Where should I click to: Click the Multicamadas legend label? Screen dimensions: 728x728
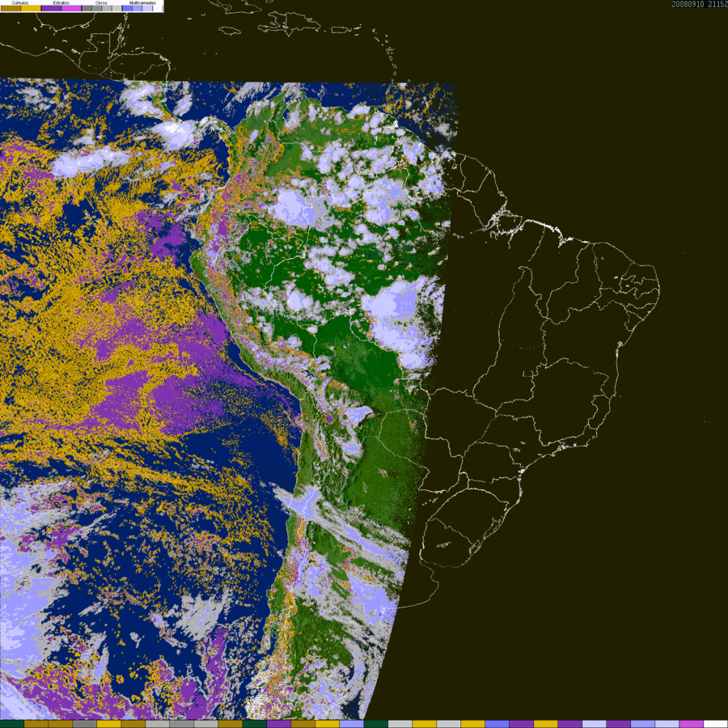pyautogui.click(x=142, y=2)
